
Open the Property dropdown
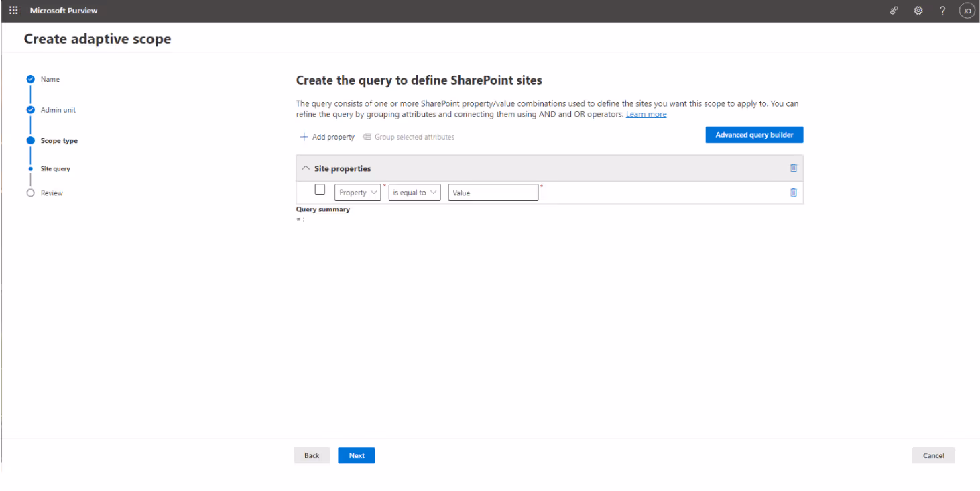[x=357, y=193]
